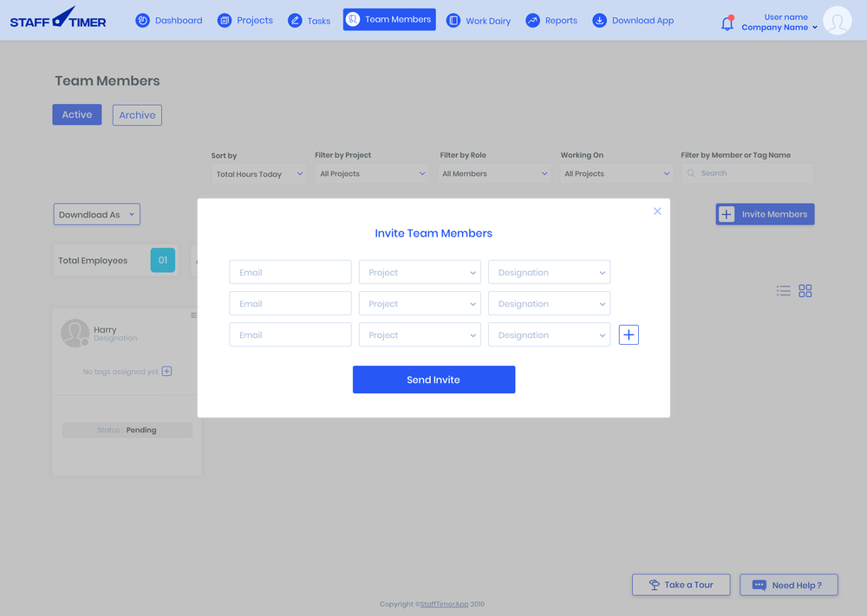Open the first row Designation dropdown

click(549, 272)
